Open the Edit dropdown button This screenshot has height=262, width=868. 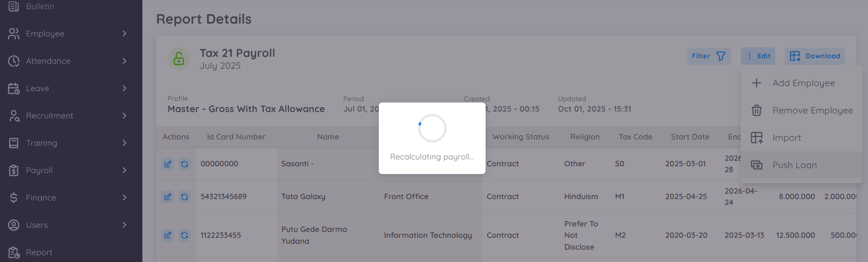tap(758, 56)
